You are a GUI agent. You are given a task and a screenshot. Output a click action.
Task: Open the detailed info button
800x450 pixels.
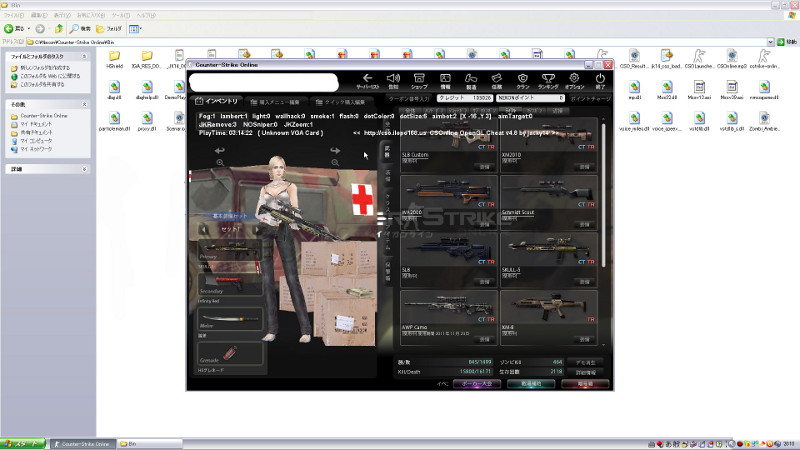click(585, 372)
